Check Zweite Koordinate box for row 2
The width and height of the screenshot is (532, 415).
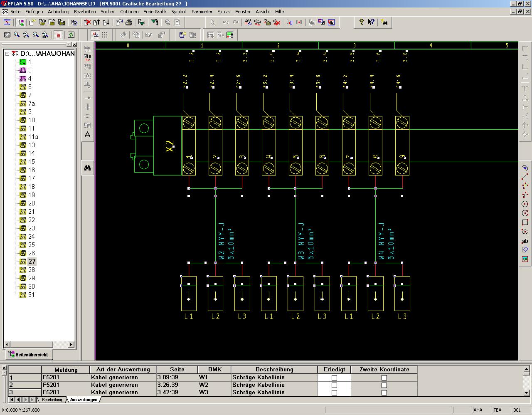pyautogui.click(x=384, y=385)
